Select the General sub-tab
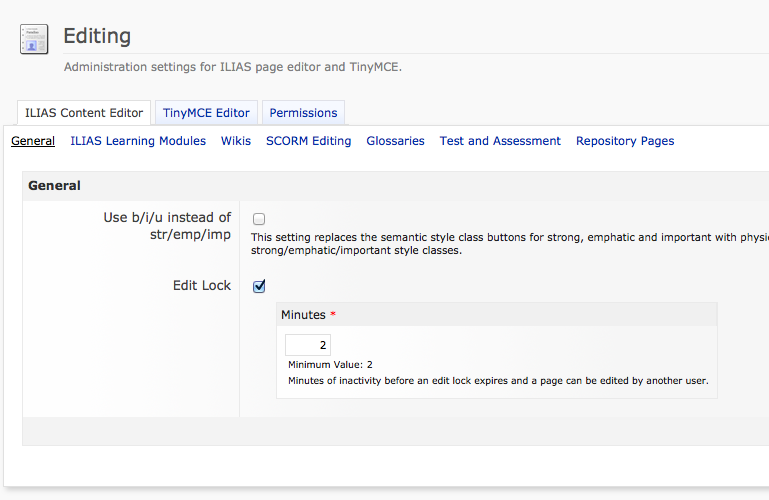Screen dimensions: 769x500 pyautogui.click(x=33, y=141)
